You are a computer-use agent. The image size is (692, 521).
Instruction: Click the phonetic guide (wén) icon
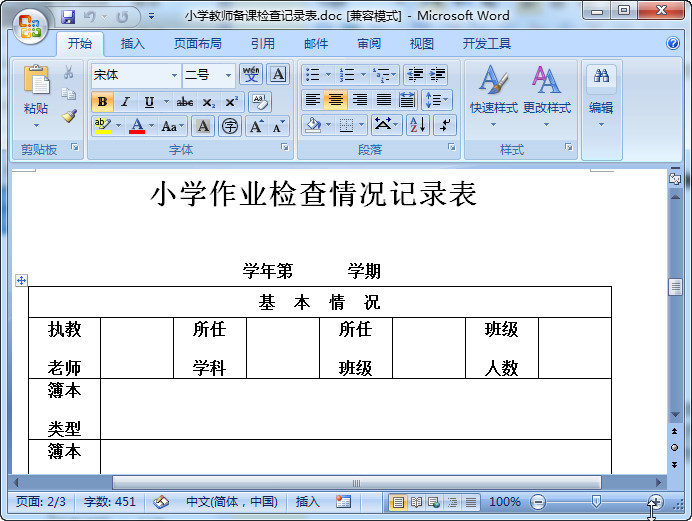click(x=251, y=74)
